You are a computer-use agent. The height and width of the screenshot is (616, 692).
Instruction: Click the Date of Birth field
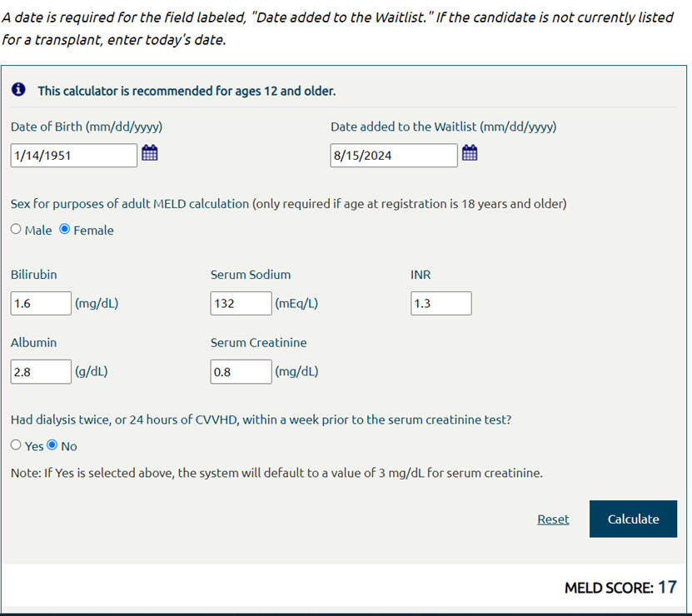click(73, 155)
